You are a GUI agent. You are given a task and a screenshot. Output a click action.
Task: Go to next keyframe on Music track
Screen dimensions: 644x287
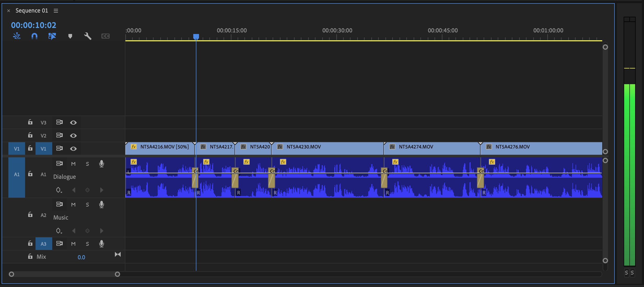102,231
